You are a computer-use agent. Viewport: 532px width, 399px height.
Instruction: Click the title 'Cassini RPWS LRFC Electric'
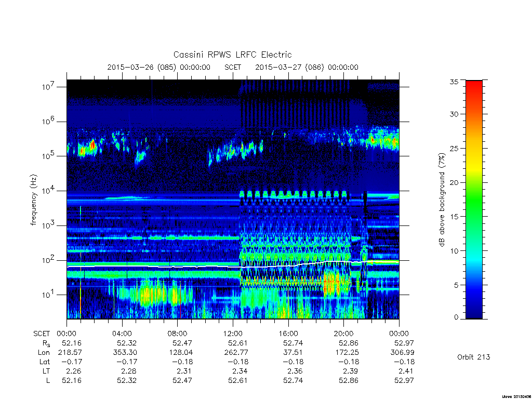[232, 55]
